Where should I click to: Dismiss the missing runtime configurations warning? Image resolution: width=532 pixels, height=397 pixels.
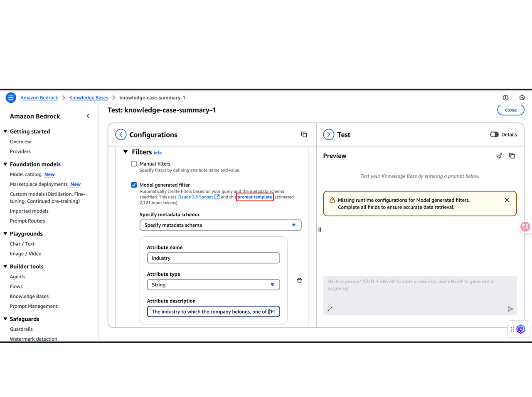(x=507, y=200)
